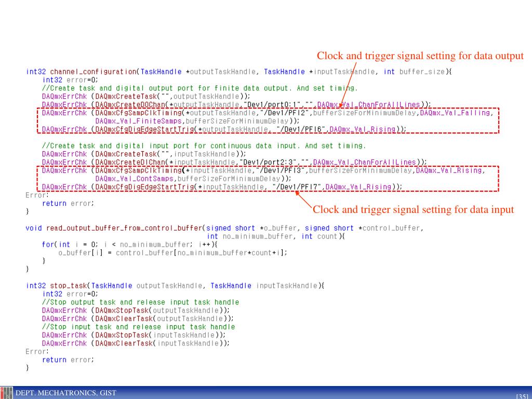Select the "Dev1/port2:3" string
Screen dimensions: 532x399
[x=269, y=162]
